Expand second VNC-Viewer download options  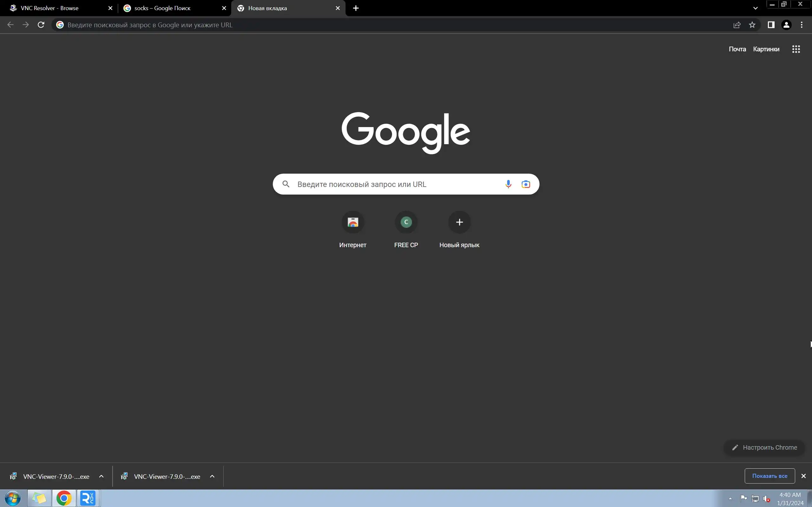212,476
